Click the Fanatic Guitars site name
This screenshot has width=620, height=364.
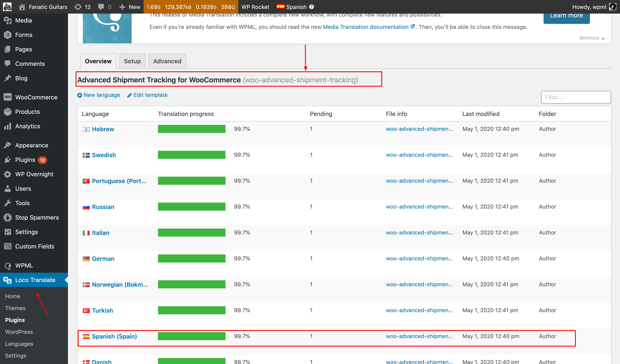[48, 7]
